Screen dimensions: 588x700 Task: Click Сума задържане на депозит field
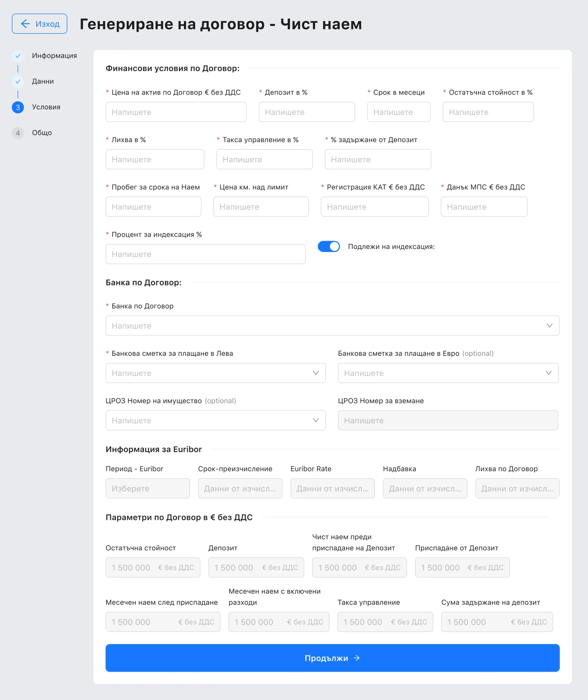(497, 621)
